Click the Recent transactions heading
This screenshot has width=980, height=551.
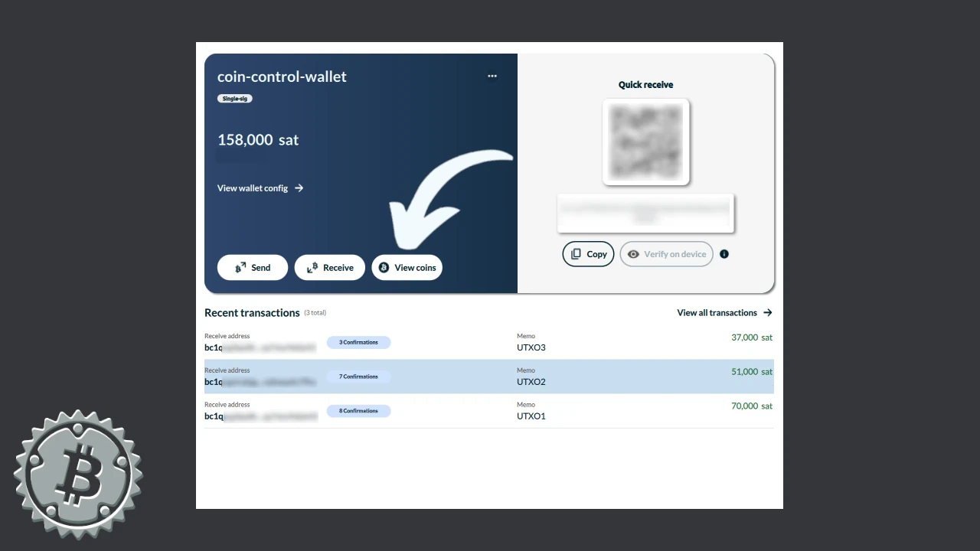pos(252,313)
